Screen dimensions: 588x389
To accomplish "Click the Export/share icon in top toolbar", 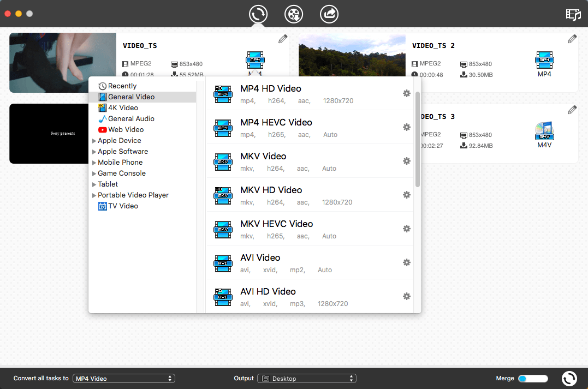I will pos(329,14).
